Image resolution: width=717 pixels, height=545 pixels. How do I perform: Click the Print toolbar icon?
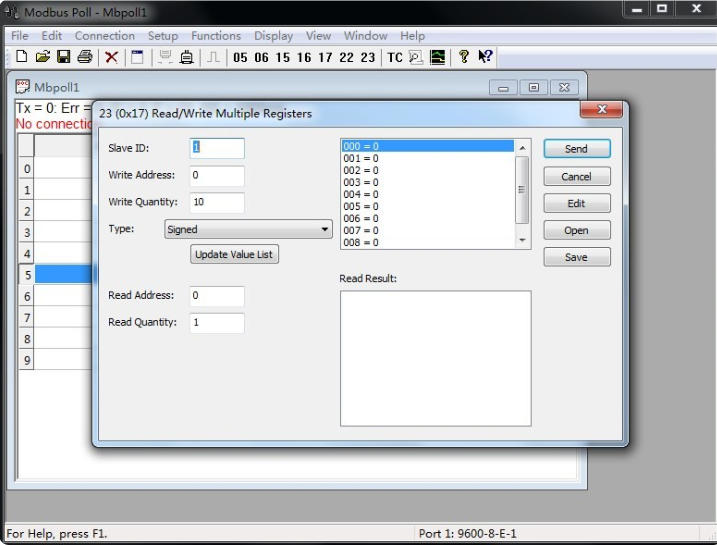tap(85, 57)
